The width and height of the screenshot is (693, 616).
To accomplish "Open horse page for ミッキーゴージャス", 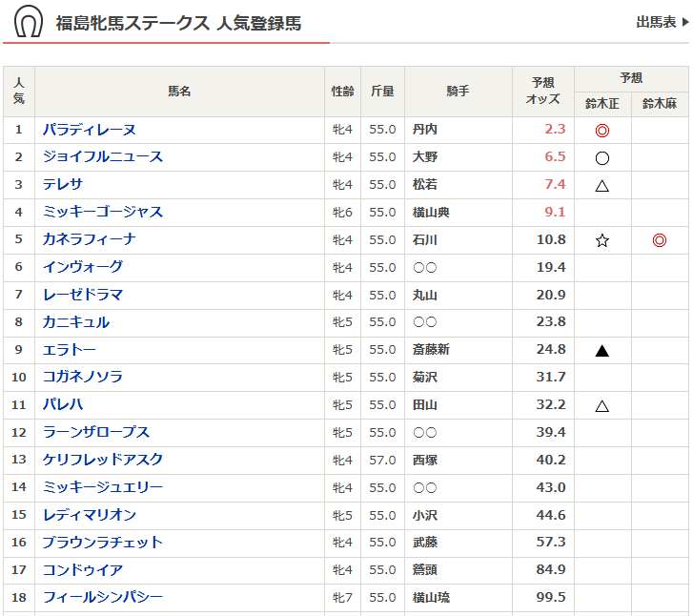I will (x=103, y=212).
